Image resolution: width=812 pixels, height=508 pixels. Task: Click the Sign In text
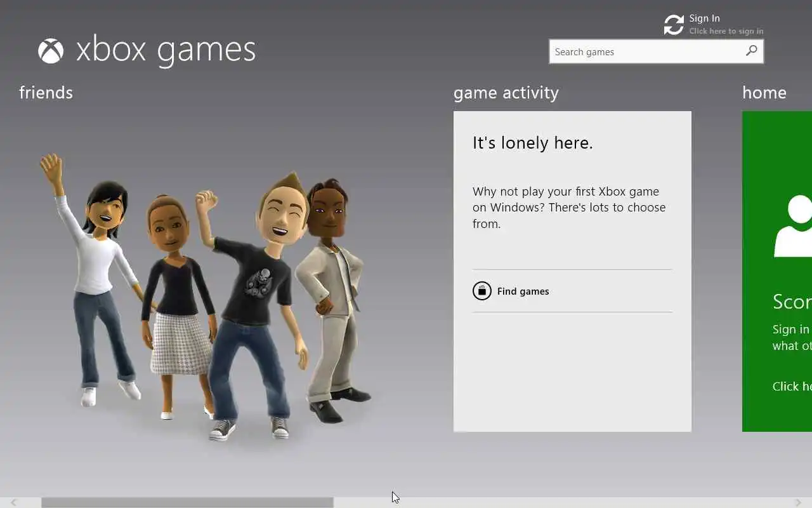pyautogui.click(x=705, y=18)
